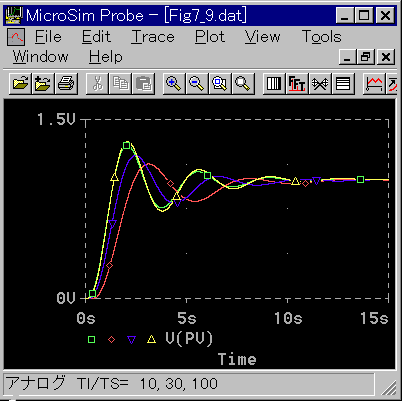The width and height of the screenshot is (402, 401).
Task: Close the Fig7_9.dat child window
Action: tap(386, 57)
